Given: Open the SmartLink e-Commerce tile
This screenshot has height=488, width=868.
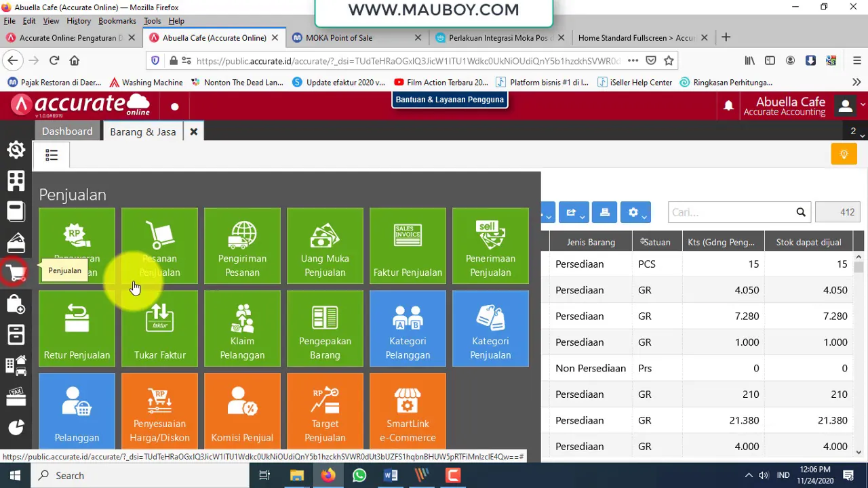Looking at the screenshot, I should 408,411.
